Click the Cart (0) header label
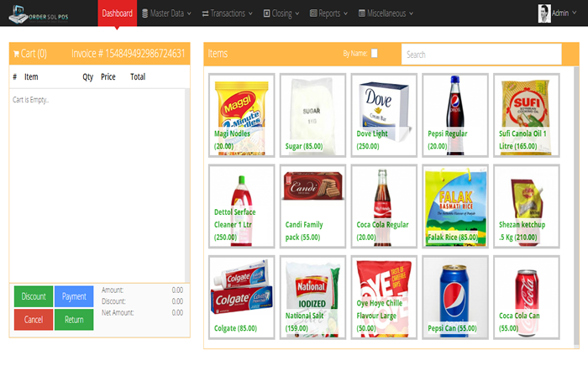This screenshot has height=392, width=588. pyautogui.click(x=34, y=54)
